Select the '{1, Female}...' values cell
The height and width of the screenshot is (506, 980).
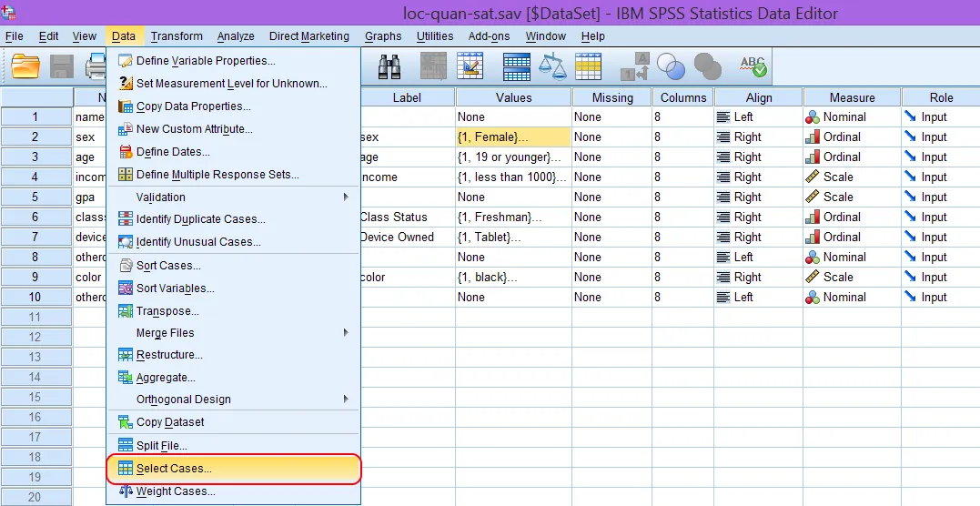[x=513, y=137]
